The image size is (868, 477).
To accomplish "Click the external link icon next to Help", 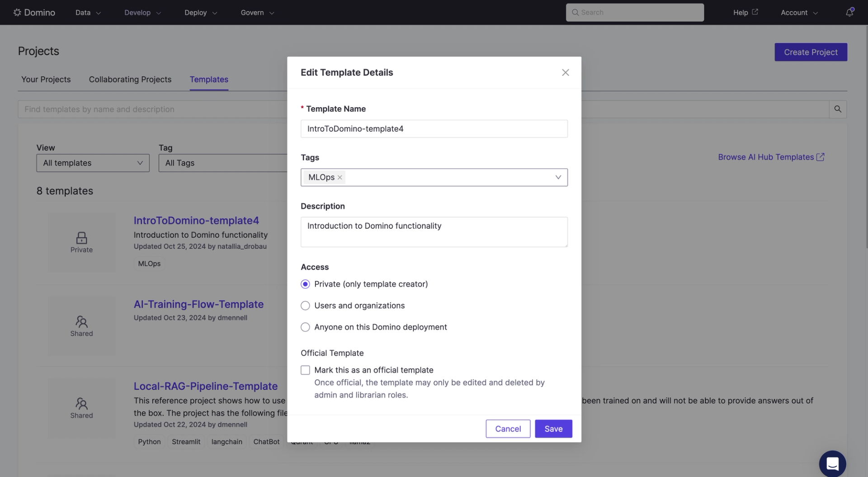I will 755,12.
